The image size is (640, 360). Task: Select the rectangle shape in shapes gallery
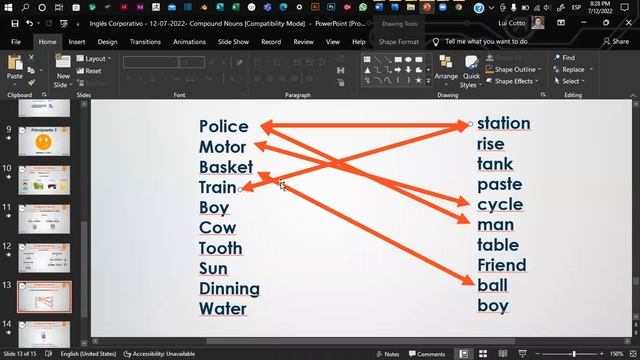click(x=398, y=60)
